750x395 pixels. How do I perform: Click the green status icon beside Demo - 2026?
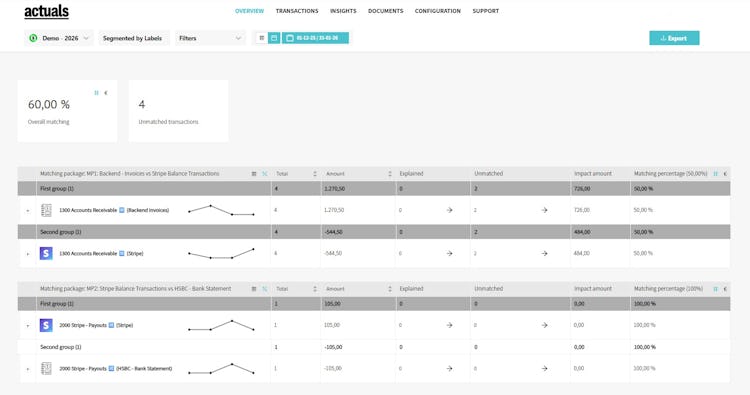pyautogui.click(x=33, y=38)
